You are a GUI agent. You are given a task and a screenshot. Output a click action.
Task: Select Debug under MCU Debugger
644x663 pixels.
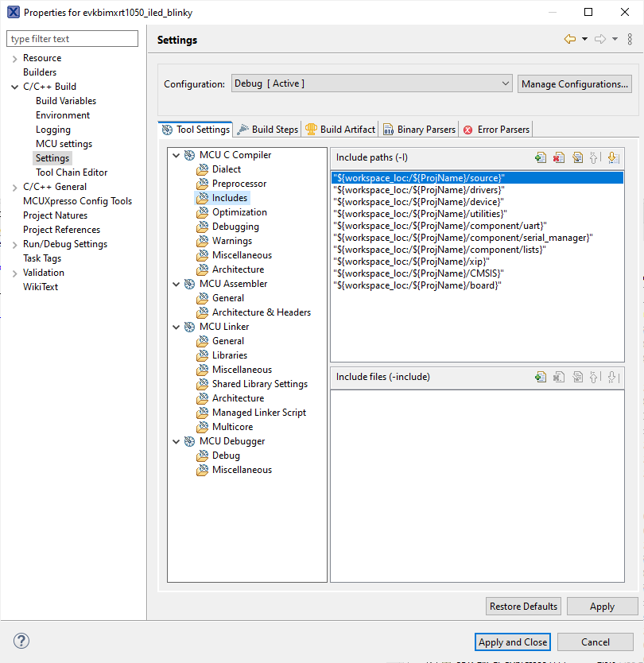point(226,456)
